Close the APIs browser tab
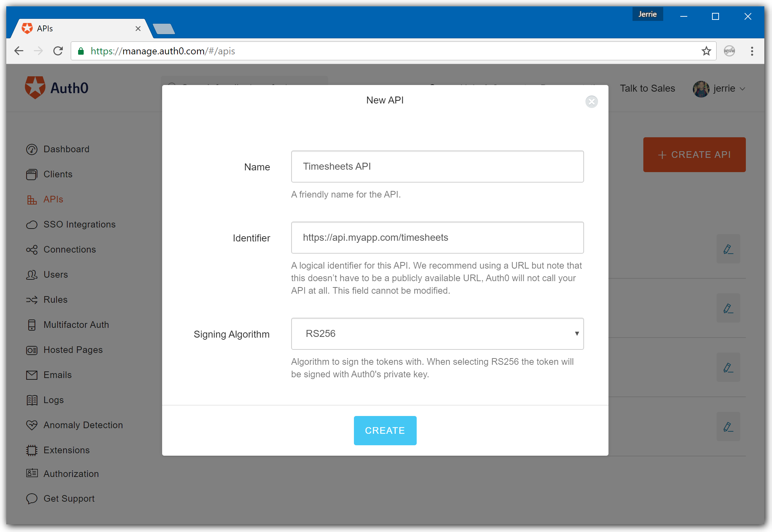 [138, 29]
